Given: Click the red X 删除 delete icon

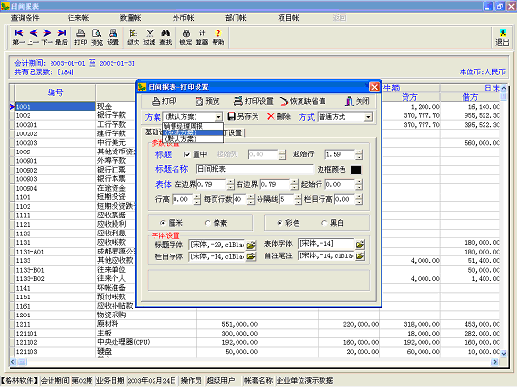Looking at the screenshot, I should [x=279, y=116].
